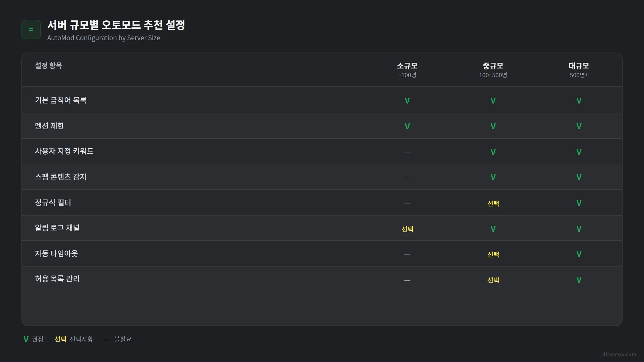Click the 멘션 제한 check under 중규모

(x=493, y=126)
